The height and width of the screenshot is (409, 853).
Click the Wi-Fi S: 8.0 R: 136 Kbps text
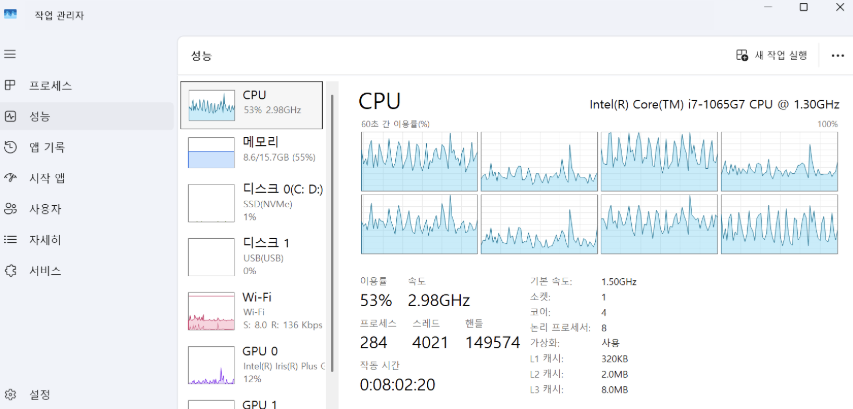(283, 325)
